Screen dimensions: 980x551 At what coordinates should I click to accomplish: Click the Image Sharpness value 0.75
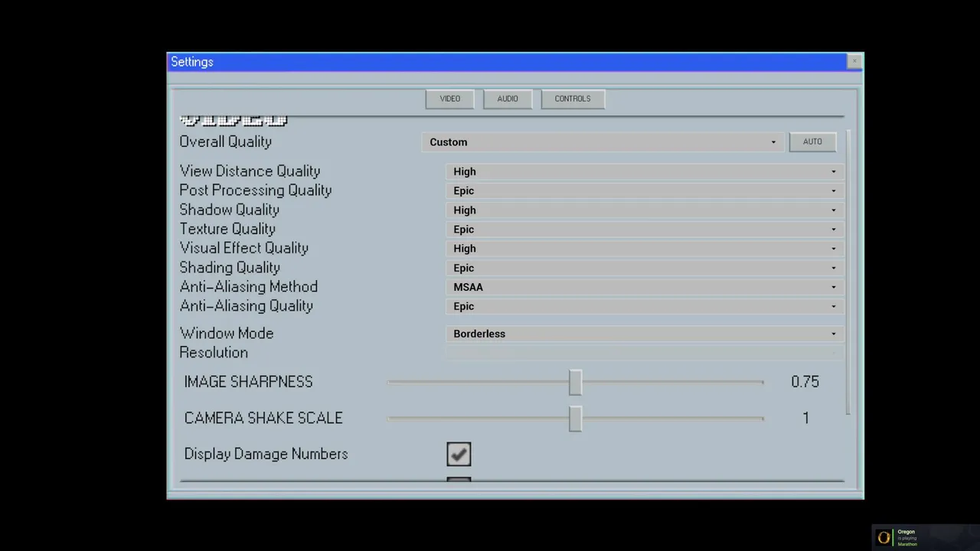[805, 382]
